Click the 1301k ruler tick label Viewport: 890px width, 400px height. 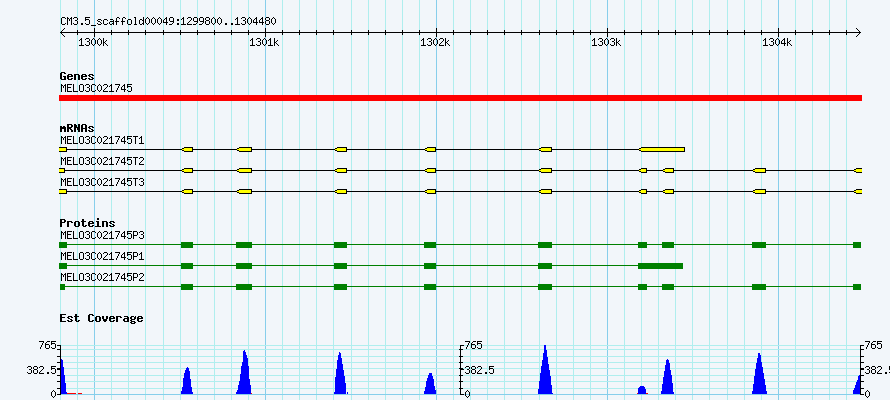265,42
